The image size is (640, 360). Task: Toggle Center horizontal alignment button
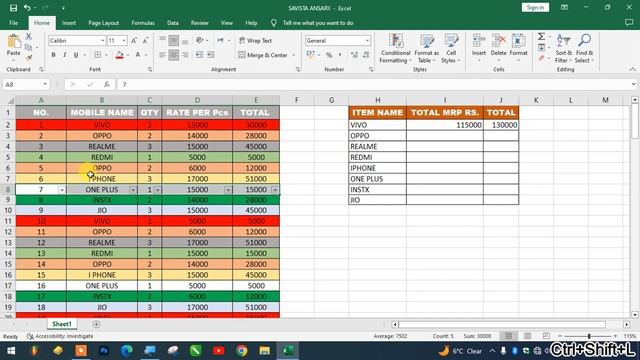[173, 55]
